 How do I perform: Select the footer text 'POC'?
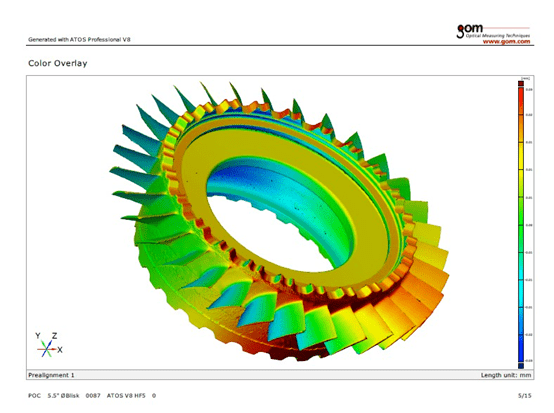[35, 396]
